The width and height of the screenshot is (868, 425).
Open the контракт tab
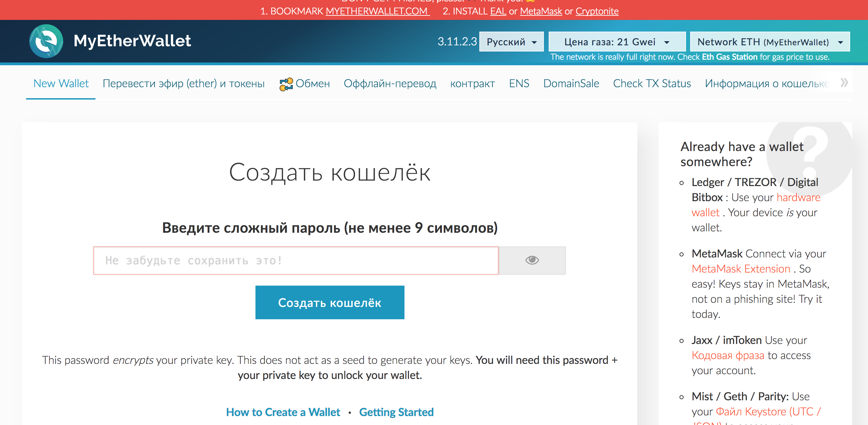(x=472, y=83)
